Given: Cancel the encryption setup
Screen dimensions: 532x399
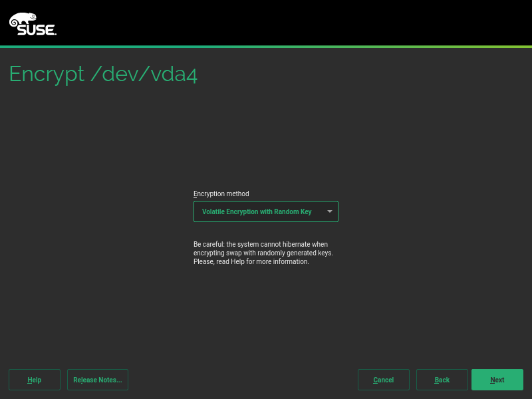Looking at the screenshot, I should pos(383,380).
